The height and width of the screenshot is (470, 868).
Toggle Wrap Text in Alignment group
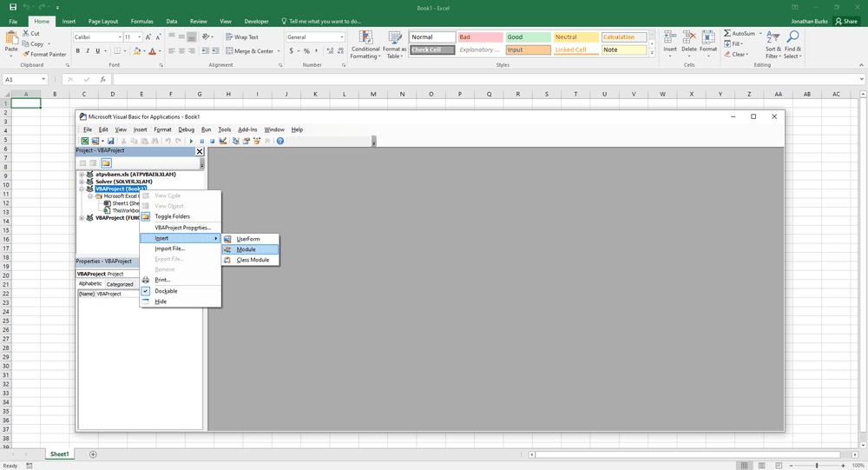point(242,37)
